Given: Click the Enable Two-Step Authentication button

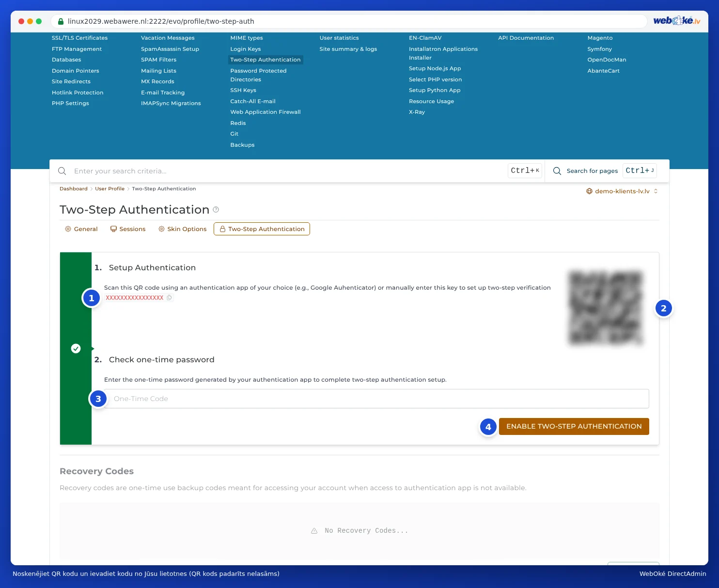Looking at the screenshot, I should click(x=574, y=427).
